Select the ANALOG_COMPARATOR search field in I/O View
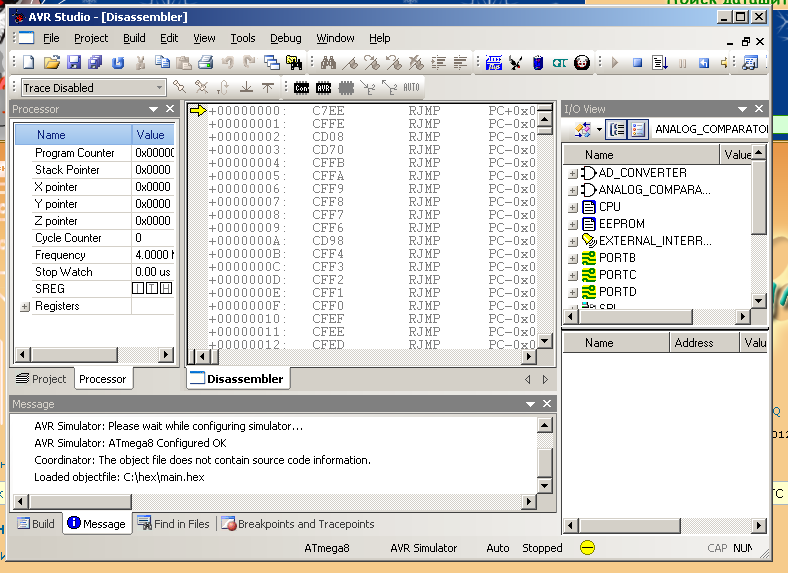The height and width of the screenshot is (573, 788). tap(711, 129)
